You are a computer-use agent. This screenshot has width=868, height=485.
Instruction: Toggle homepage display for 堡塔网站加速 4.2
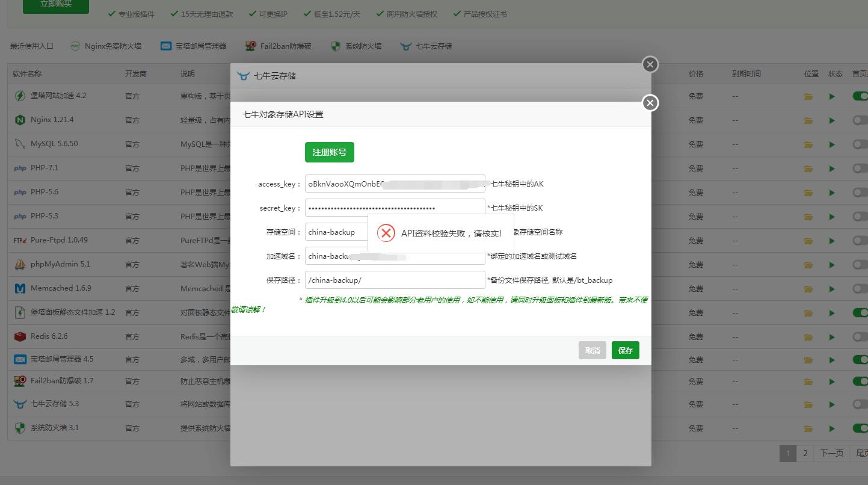click(x=860, y=96)
